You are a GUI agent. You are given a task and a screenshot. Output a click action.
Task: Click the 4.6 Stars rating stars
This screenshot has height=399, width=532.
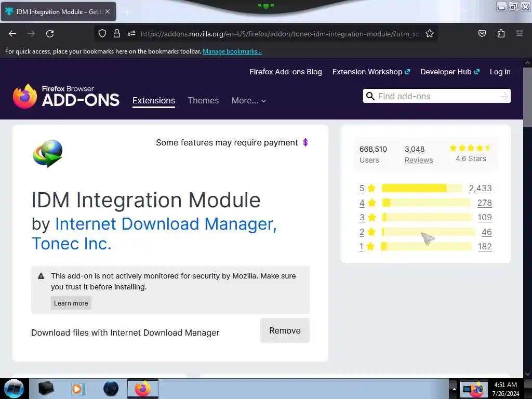470,148
